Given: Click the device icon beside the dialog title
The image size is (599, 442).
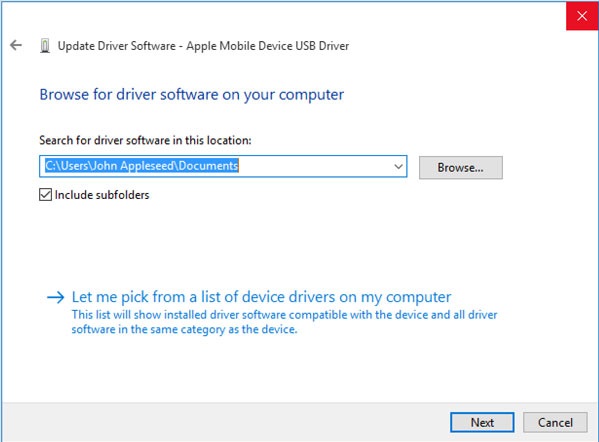Looking at the screenshot, I should pos(45,46).
